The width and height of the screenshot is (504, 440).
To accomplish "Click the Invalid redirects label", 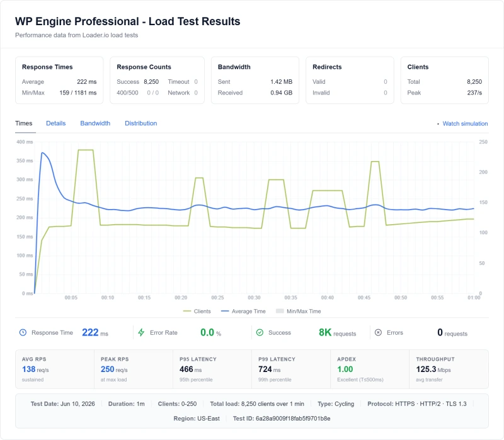I will coord(321,93).
